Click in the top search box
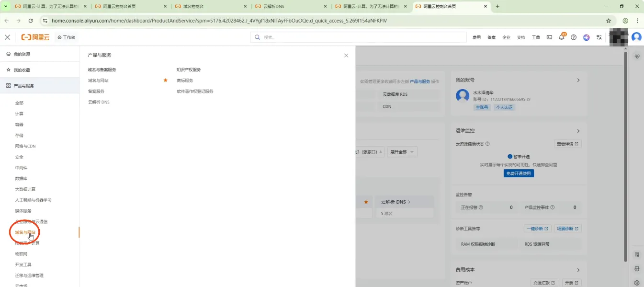Screen dimensions: 644x287 pyautogui.click(x=358, y=37)
